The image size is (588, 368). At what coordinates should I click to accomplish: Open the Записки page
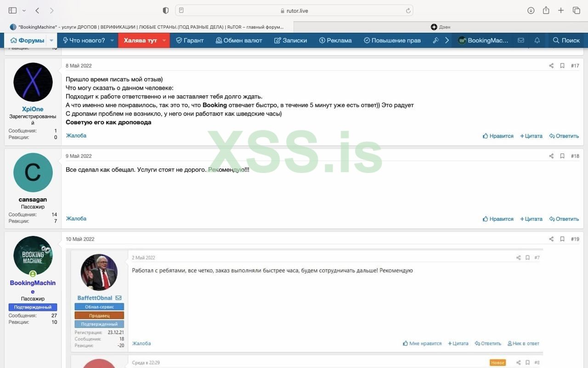(290, 40)
